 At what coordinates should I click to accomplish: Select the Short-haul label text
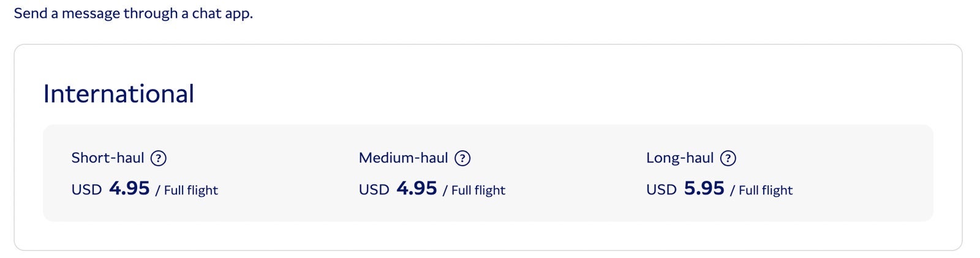[x=108, y=158]
